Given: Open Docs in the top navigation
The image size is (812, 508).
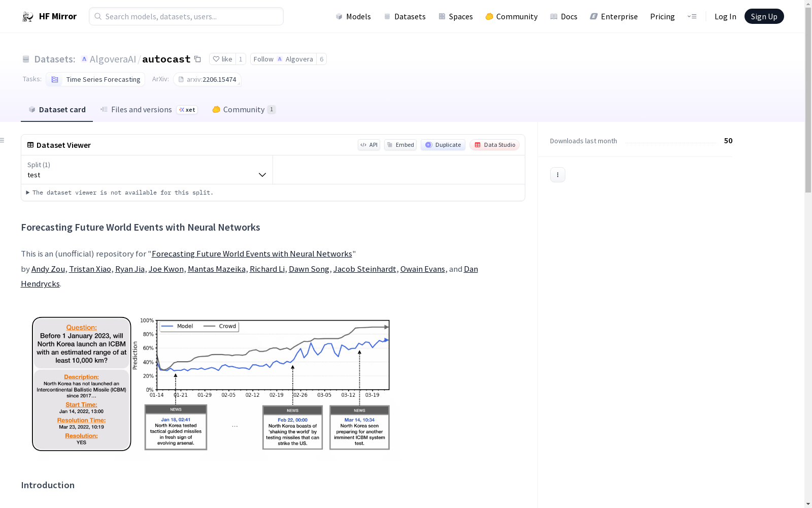Looking at the screenshot, I should click(x=564, y=16).
